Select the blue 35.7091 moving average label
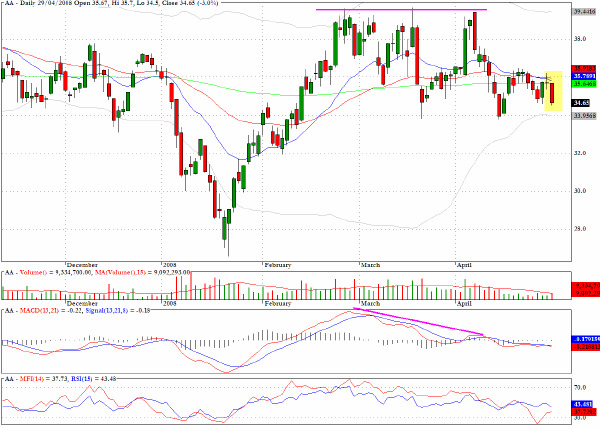Screen dimensions: 600x428 tap(584, 76)
